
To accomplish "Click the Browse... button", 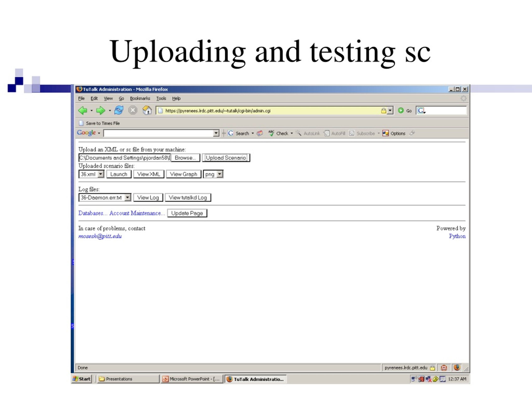I will click(x=185, y=158).
